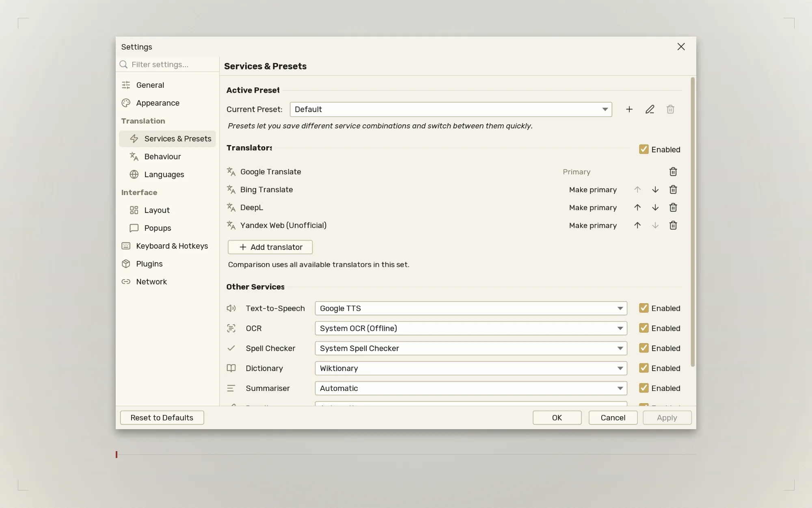This screenshot has height=508, width=812.
Task: Open the Current Preset dropdown
Action: (x=451, y=109)
